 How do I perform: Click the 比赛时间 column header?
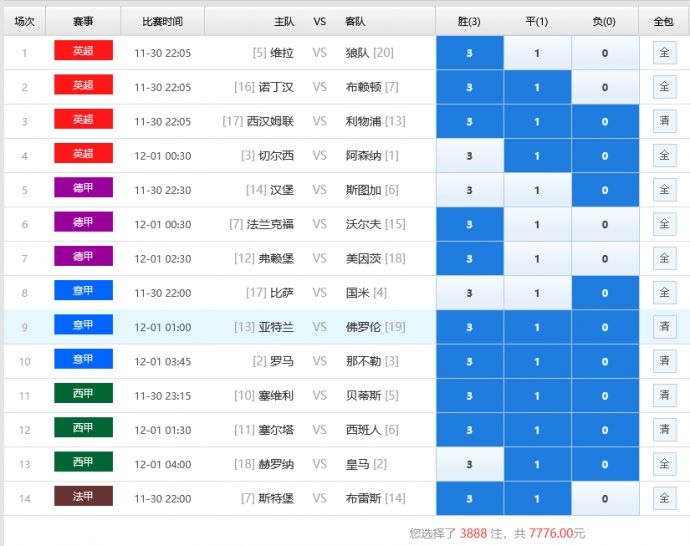click(x=162, y=21)
